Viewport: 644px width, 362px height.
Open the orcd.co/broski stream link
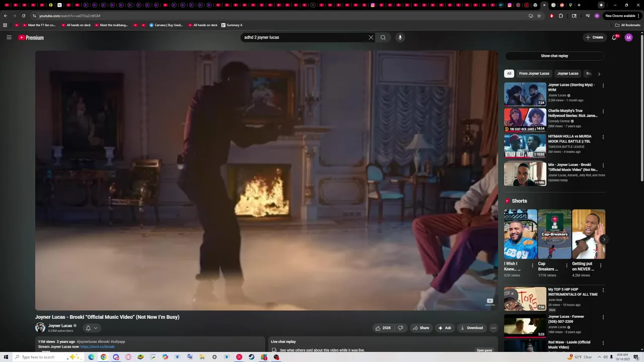click(x=98, y=347)
